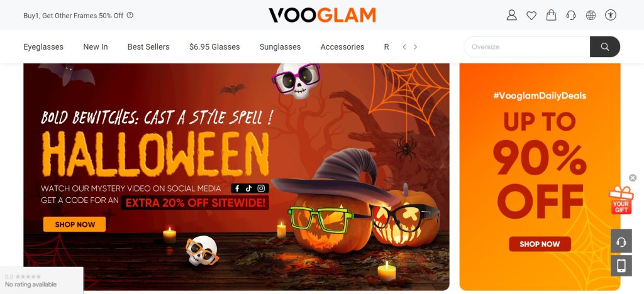
Task: Open the Your Gift box
Action: [x=621, y=200]
